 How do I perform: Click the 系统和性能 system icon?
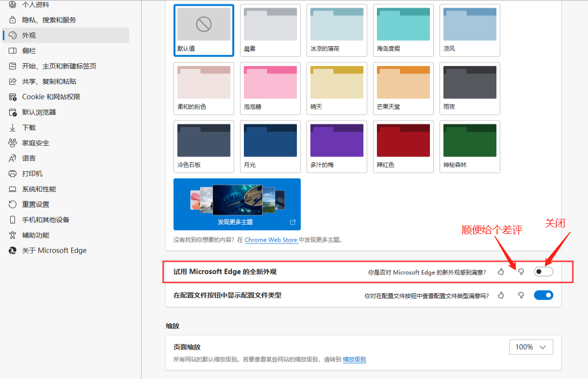click(13, 189)
